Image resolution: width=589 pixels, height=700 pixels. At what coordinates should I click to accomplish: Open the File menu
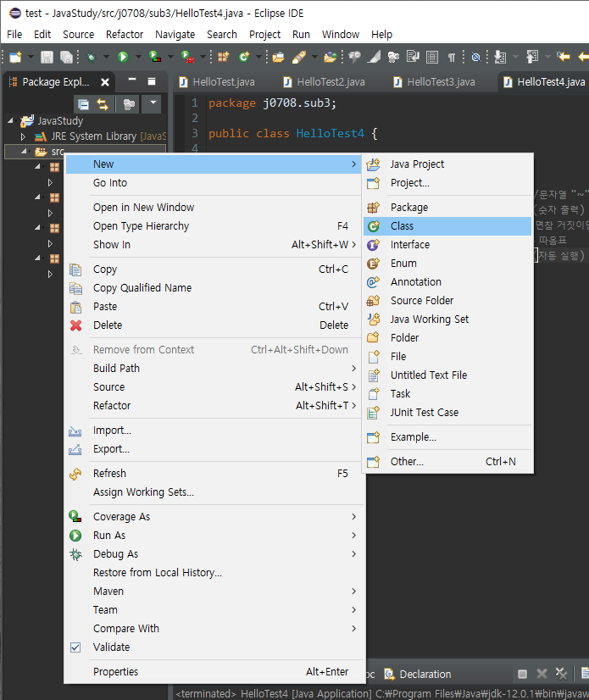[14, 35]
